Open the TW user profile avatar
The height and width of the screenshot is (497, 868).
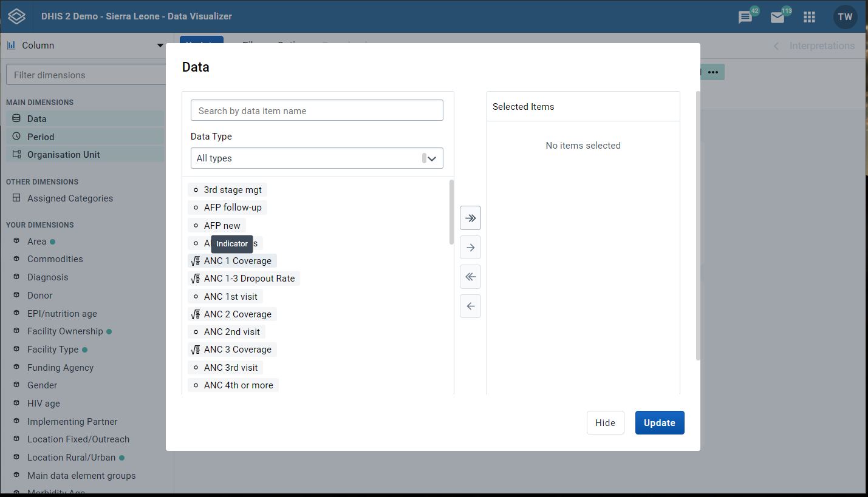tap(845, 16)
